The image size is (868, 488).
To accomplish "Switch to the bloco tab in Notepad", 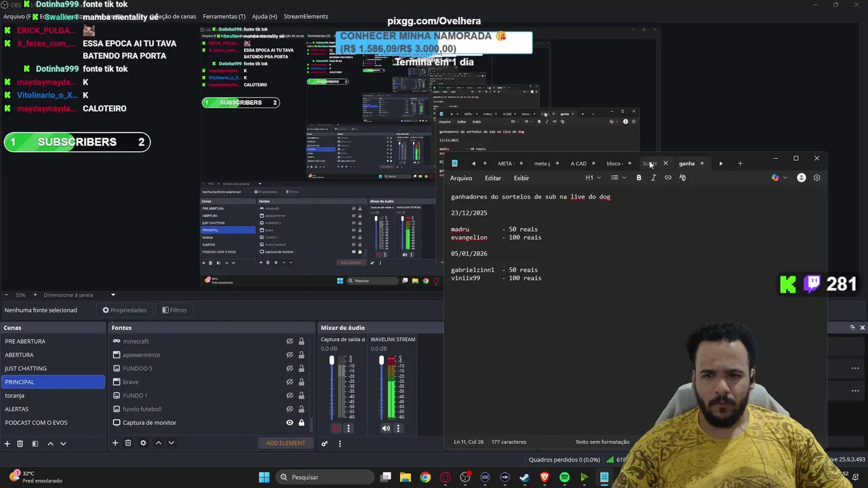I will [x=614, y=163].
